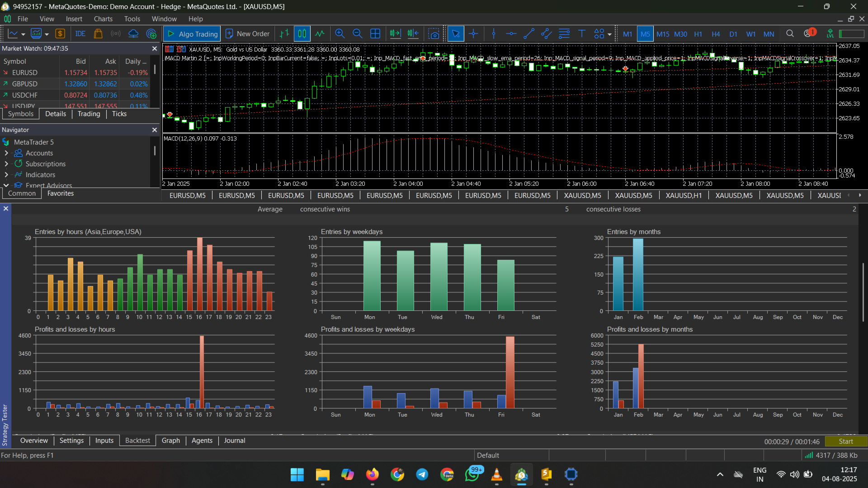The height and width of the screenshot is (488, 868).
Task: Open the Windows Start menu
Action: point(297,474)
